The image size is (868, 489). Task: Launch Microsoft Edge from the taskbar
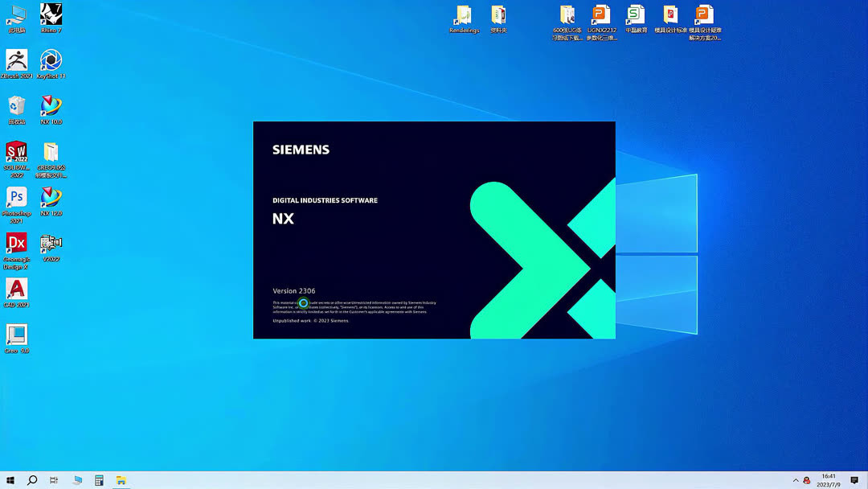click(77, 480)
